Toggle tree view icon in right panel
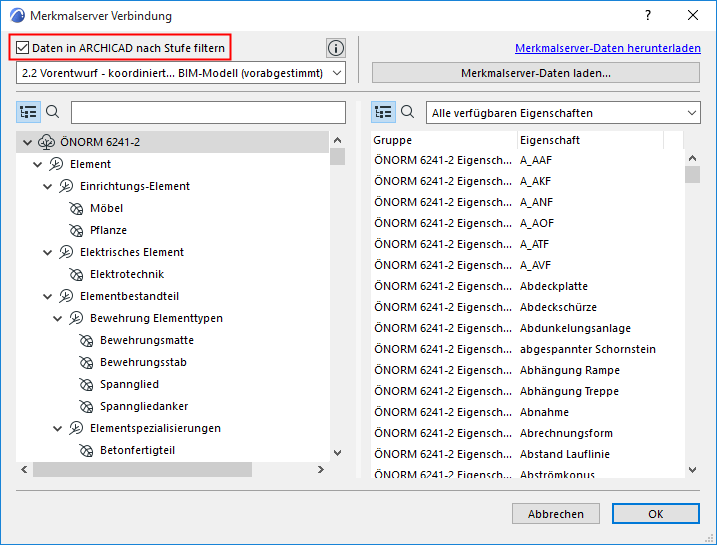This screenshot has width=717, height=545. click(383, 112)
